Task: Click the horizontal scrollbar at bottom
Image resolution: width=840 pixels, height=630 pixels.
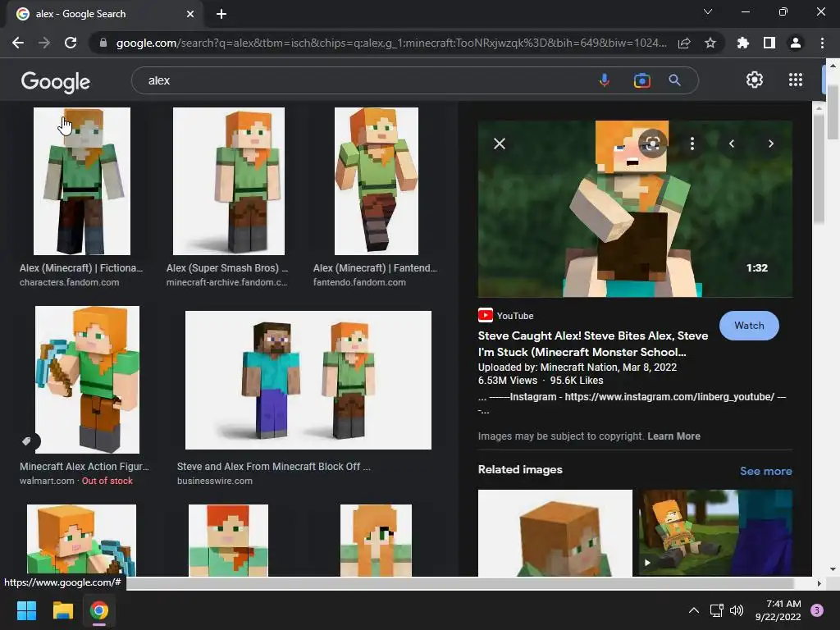Action: tap(459, 583)
